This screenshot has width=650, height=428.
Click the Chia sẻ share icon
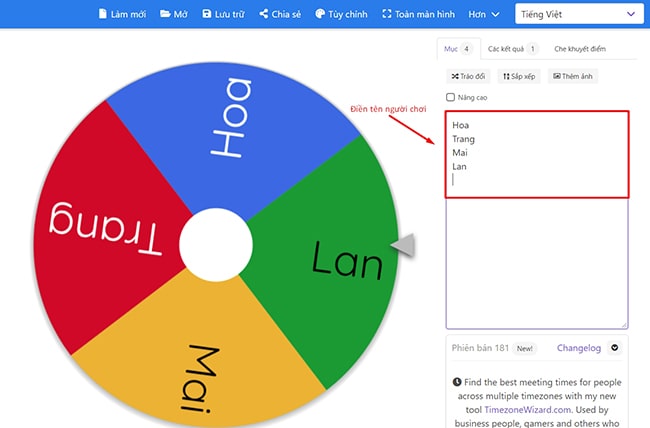tap(264, 14)
